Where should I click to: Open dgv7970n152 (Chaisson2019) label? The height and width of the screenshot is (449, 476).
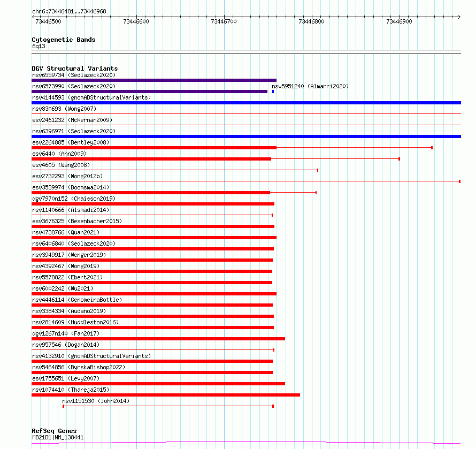point(74,199)
